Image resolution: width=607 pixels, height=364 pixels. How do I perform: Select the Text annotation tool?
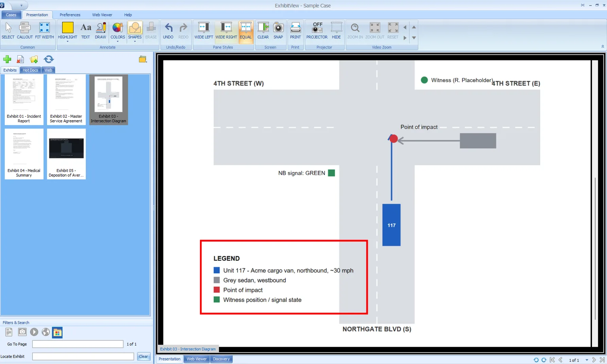(85, 30)
